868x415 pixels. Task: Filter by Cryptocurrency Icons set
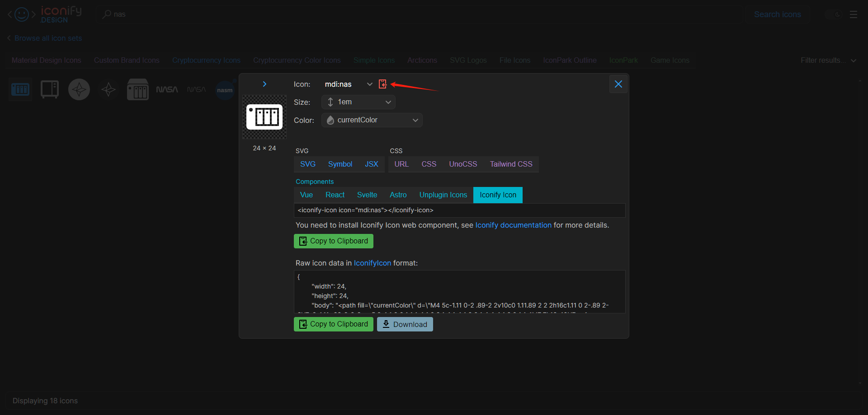[206, 61]
